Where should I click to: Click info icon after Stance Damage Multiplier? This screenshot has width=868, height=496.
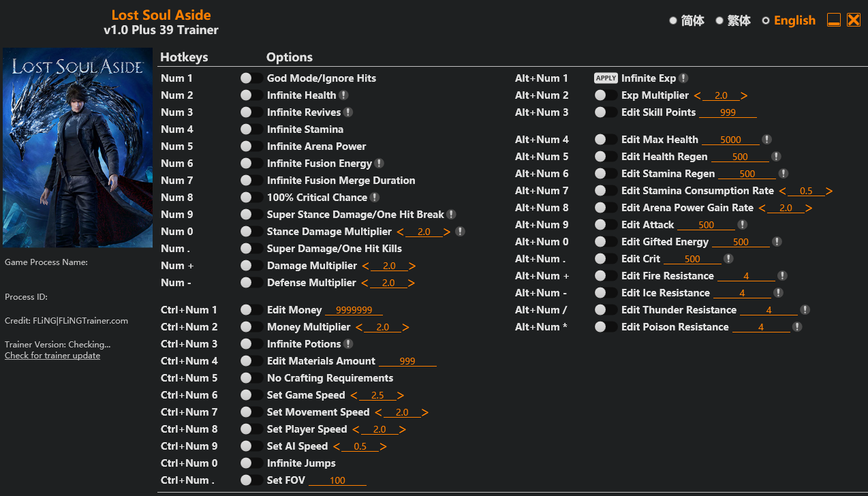460,232
